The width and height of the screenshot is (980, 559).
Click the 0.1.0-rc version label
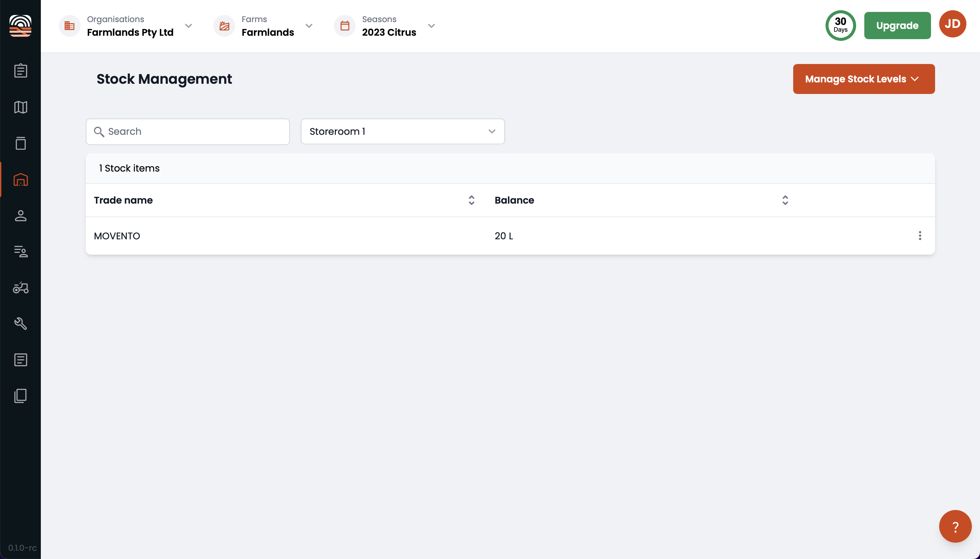click(22, 548)
